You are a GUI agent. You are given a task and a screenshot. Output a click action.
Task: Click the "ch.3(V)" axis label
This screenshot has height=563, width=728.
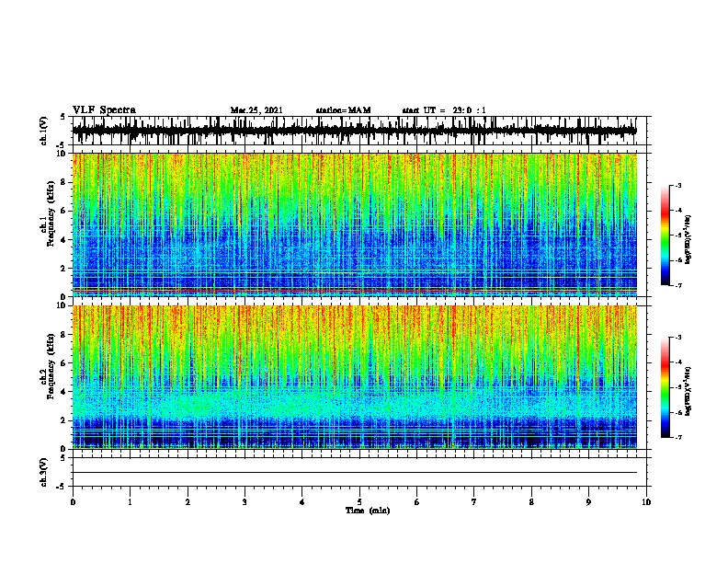[x=43, y=472]
